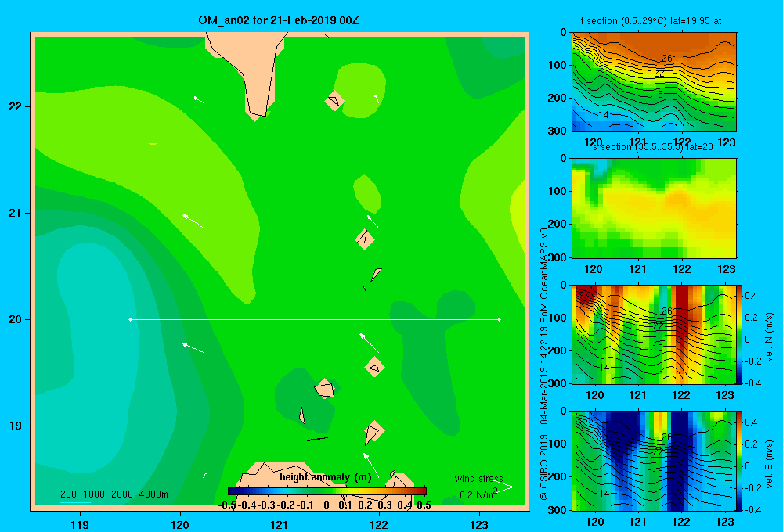Click latitude label 20 on main map
The image size is (783, 532).
pos(15,319)
